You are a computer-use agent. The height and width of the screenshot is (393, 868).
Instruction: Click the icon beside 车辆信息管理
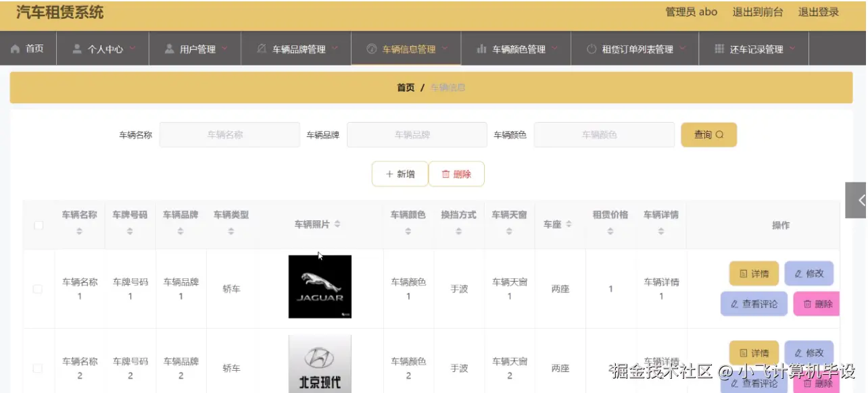tap(371, 49)
